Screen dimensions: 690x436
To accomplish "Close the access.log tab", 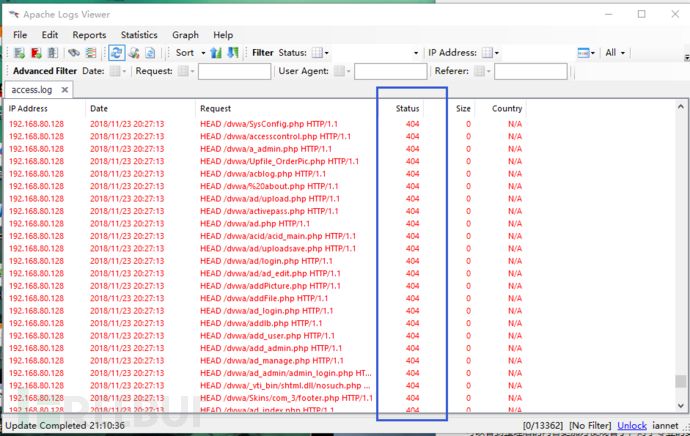I will tap(65, 89).
